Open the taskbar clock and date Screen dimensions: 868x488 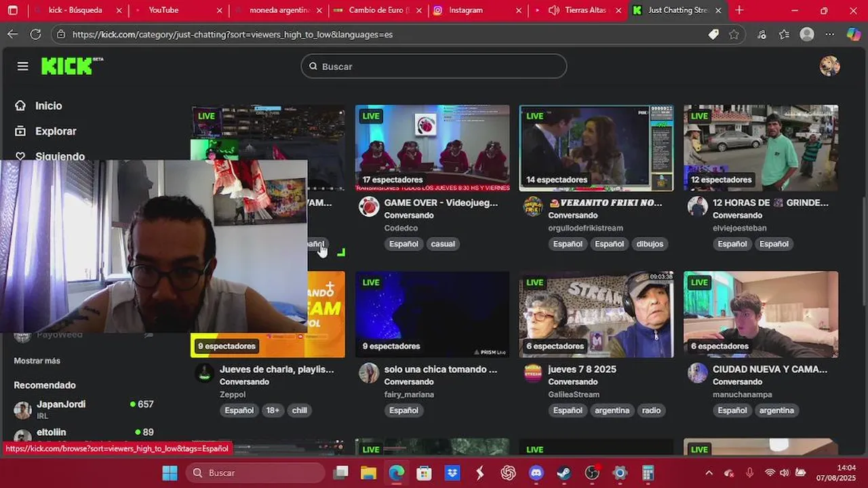pyautogui.click(x=836, y=472)
